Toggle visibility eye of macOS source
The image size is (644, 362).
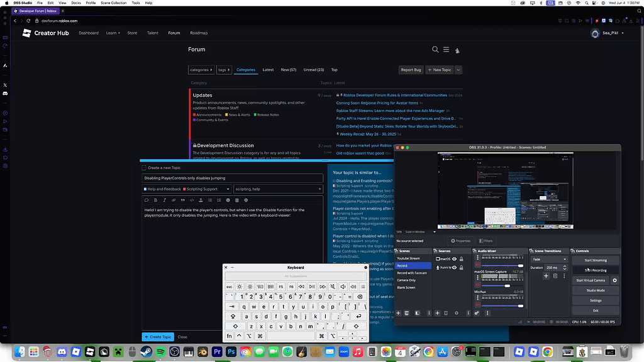click(454, 259)
